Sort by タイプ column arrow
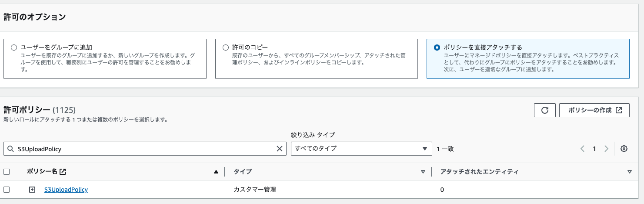This screenshot has height=204, width=644. [x=423, y=172]
